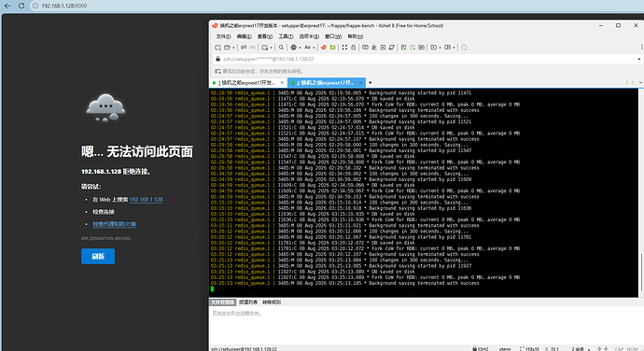This screenshot has width=644, height=351.
Task: Click the lock screen padlock icon
Action: [353, 48]
